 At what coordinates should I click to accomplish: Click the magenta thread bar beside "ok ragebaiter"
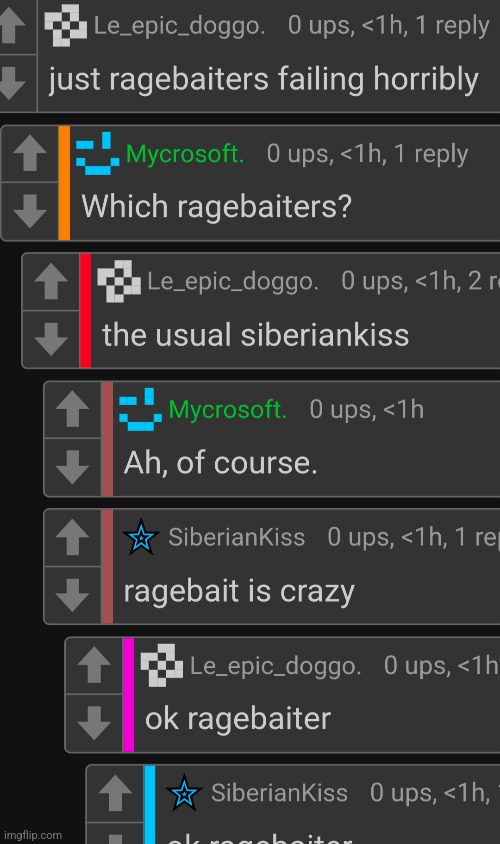128,694
